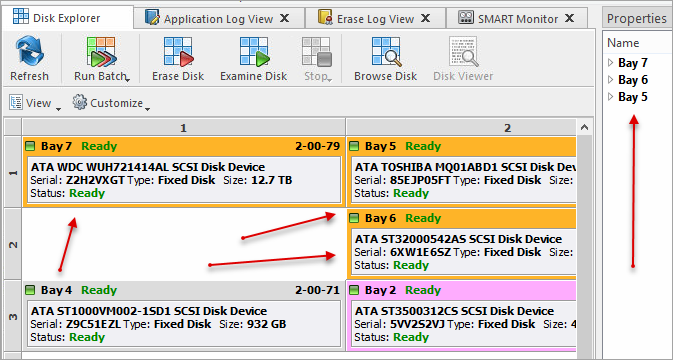Viewport: 673px width, 360px height.
Task: Click the Refresh icon
Action: (x=29, y=52)
